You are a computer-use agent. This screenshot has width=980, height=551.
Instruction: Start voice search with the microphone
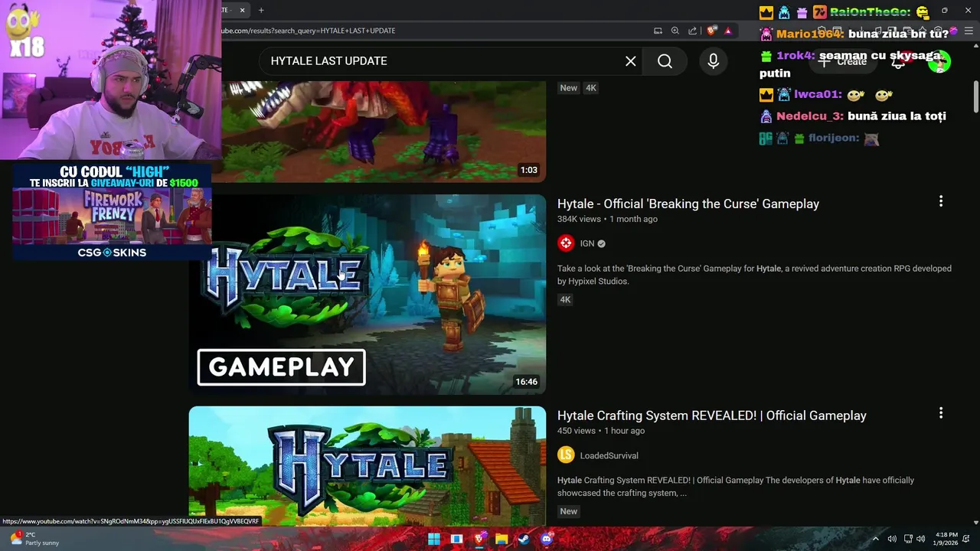click(x=713, y=61)
